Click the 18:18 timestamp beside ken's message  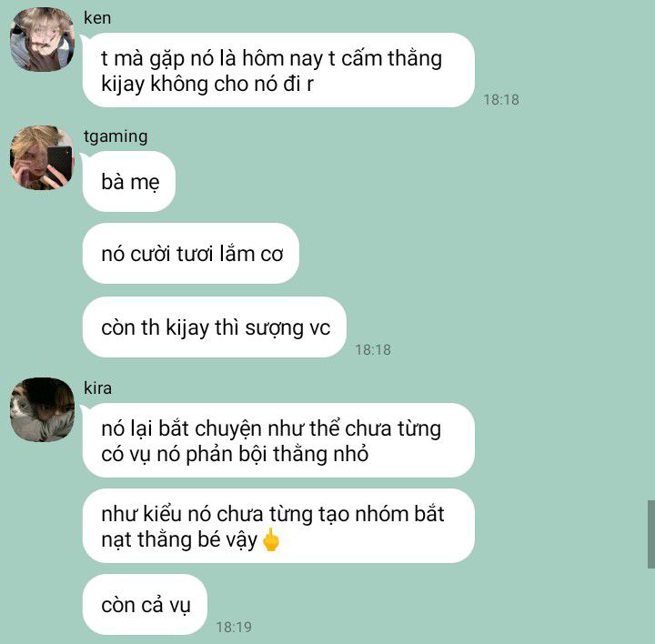tap(501, 100)
